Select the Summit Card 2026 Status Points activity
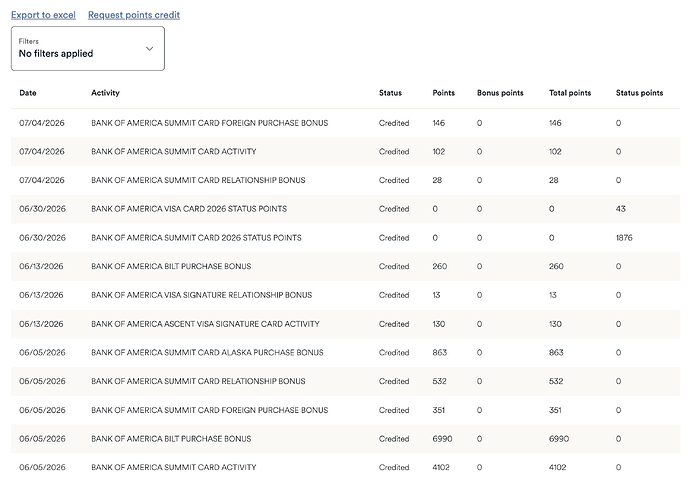This screenshot has width=690, height=481. pos(196,238)
